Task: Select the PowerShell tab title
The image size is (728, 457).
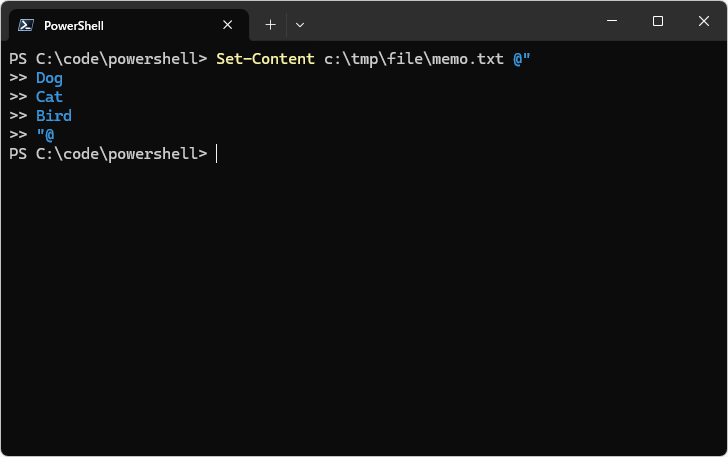Action: coord(74,25)
